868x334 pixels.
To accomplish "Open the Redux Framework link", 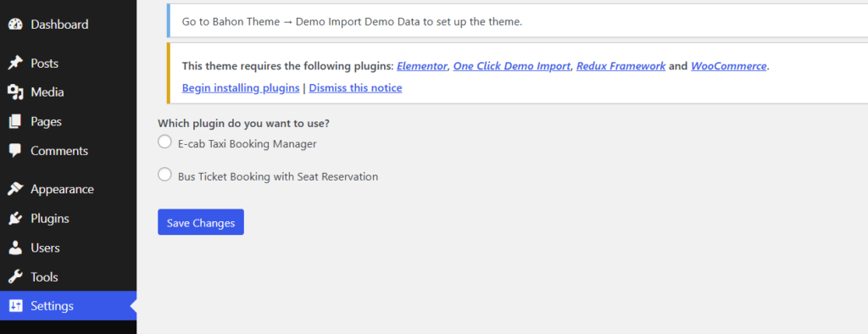I will tap(620, 66).
